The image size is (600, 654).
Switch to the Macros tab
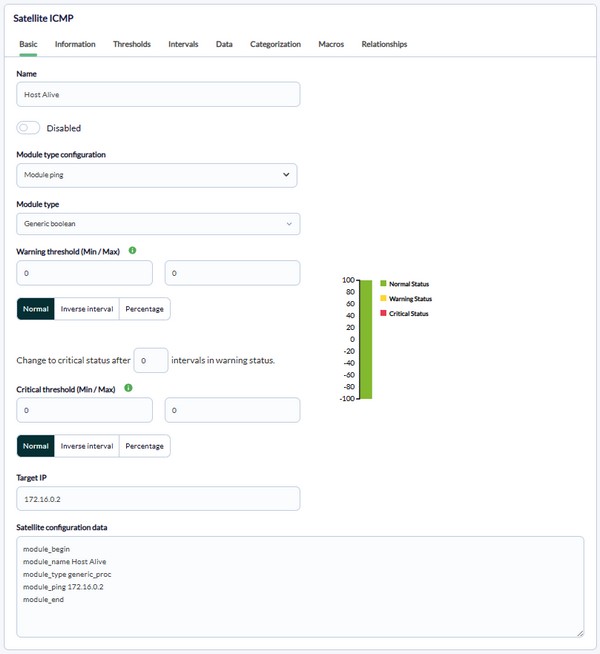coord(331,44)
